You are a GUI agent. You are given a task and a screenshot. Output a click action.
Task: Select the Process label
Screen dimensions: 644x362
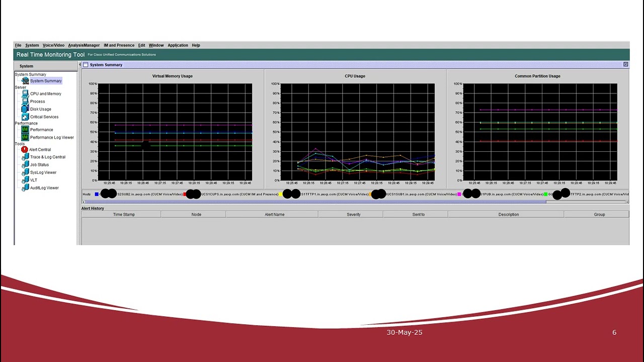[37, 102]
